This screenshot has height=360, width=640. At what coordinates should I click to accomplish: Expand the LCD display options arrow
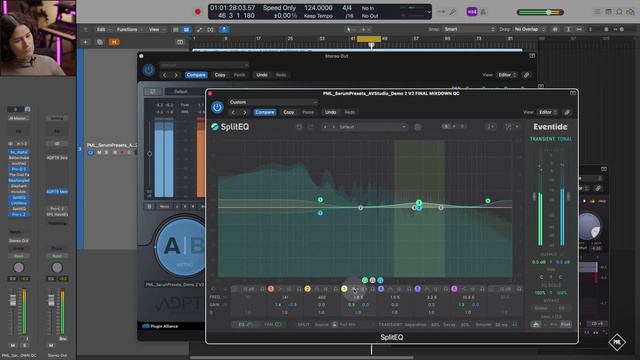[x=429, y=12]
